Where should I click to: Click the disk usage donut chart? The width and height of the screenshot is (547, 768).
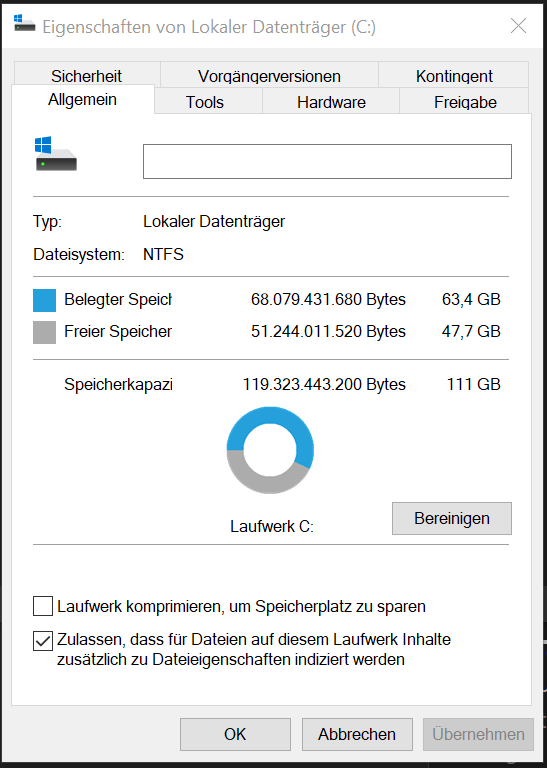[x=270, y=450]
